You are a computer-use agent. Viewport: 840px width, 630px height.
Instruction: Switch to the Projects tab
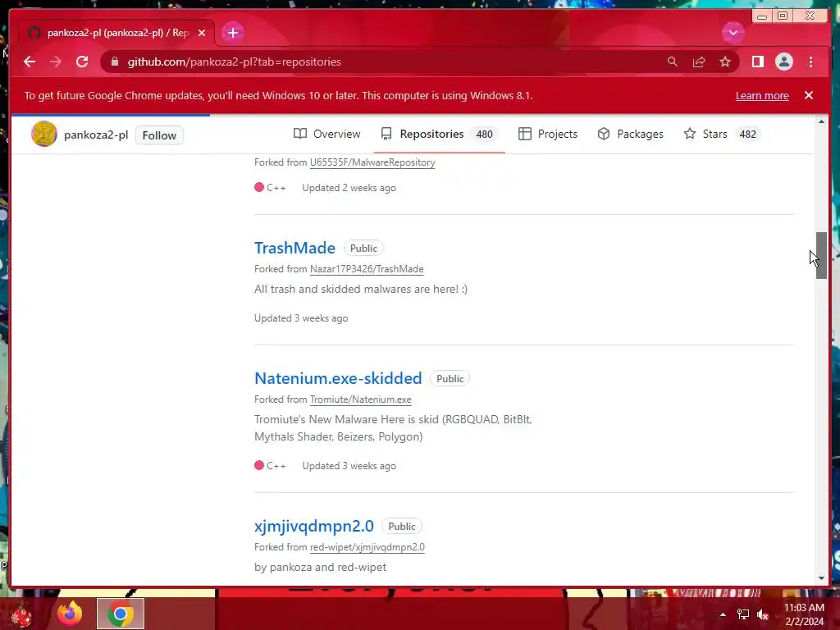click(x=547, y=134)
